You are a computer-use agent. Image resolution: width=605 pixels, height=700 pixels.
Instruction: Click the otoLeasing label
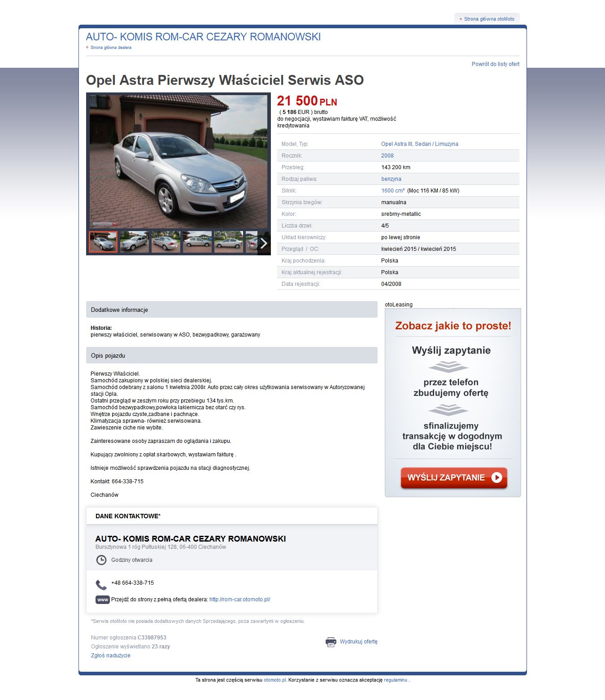coord(399,305)
